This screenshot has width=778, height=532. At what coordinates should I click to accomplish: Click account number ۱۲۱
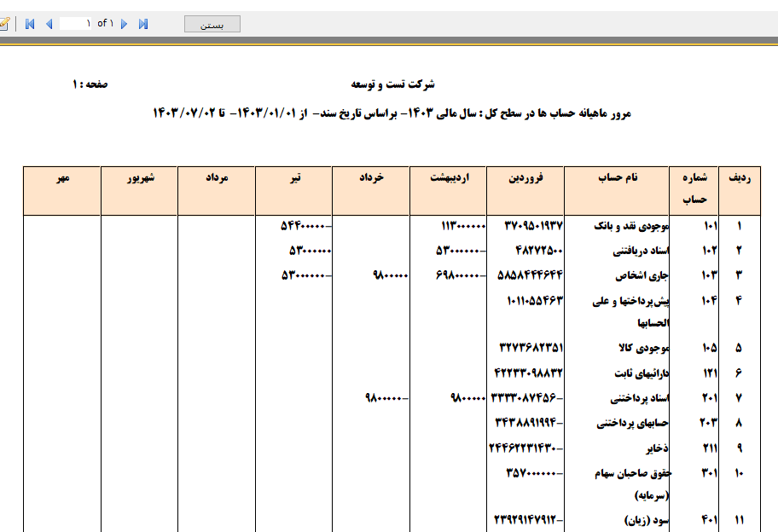click(710, 373)
